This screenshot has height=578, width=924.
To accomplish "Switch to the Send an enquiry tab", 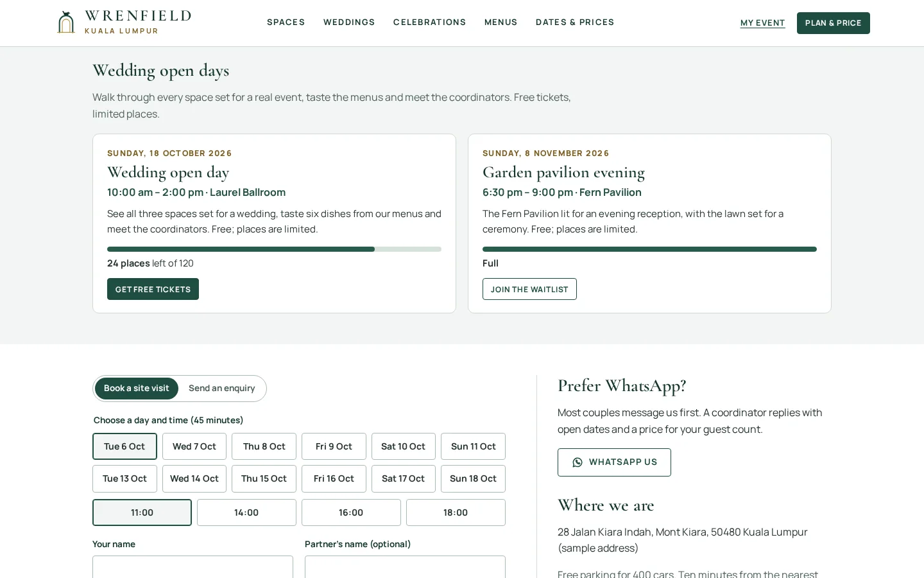I will 222,389.
